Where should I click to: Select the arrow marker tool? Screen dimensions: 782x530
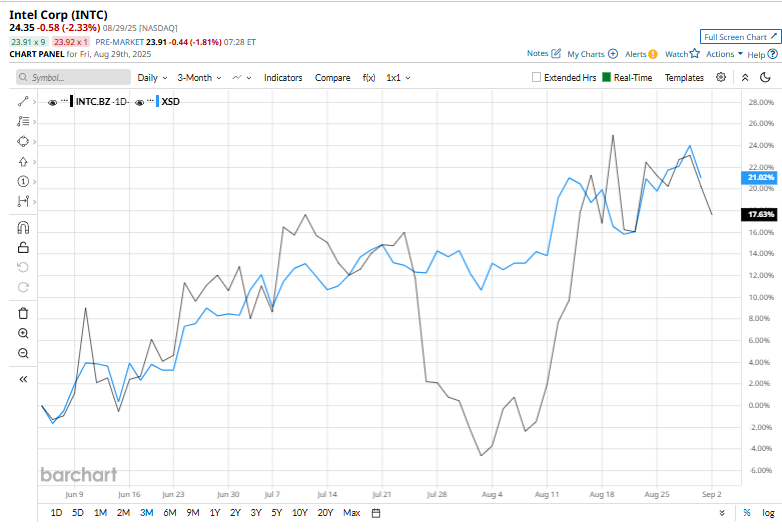click(23, 162)
